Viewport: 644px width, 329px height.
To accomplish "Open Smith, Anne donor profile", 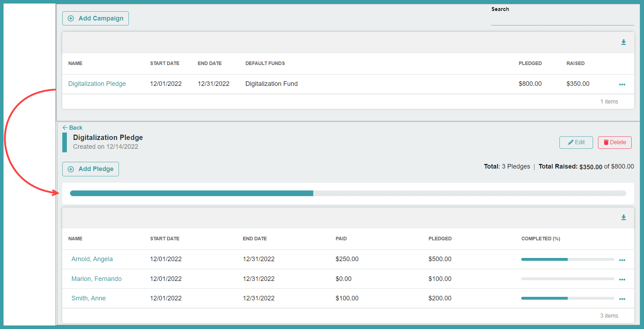I will point(88,298).
